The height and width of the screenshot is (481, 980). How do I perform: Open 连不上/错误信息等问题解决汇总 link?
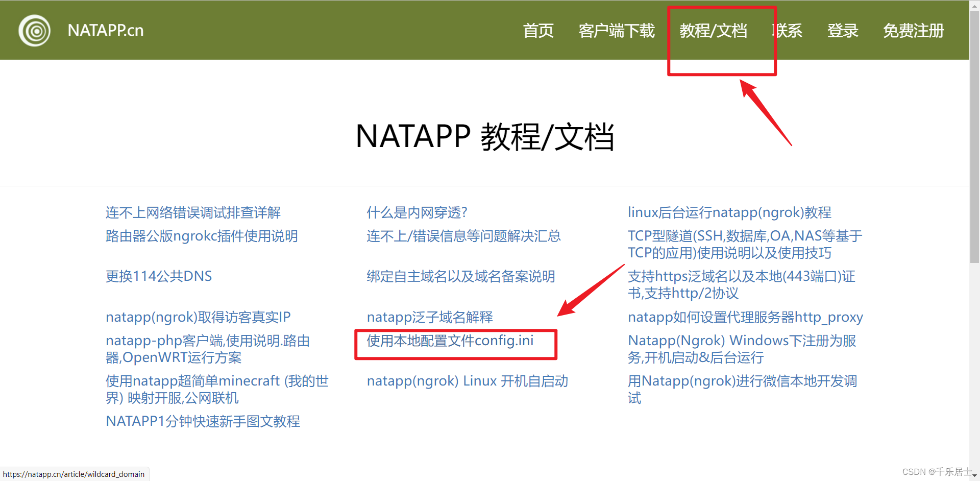coord(463,236)
